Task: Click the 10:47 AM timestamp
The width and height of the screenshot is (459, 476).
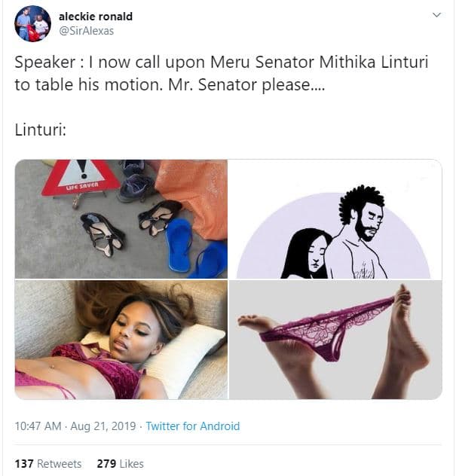Action: click(38, 426)
